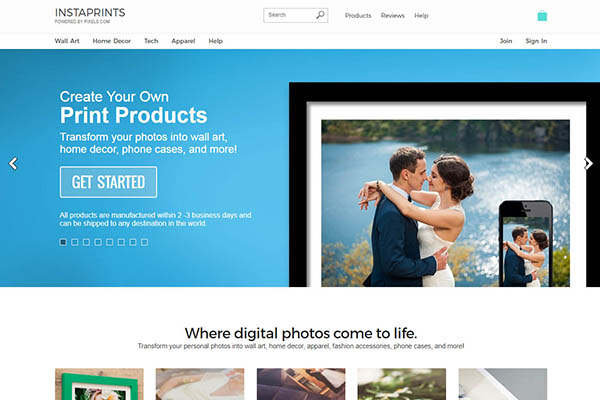Image resolution: width=600 pixels, height=400 pixels.
Task: Open the teal shopping cart icon
Action: [542, 16]
